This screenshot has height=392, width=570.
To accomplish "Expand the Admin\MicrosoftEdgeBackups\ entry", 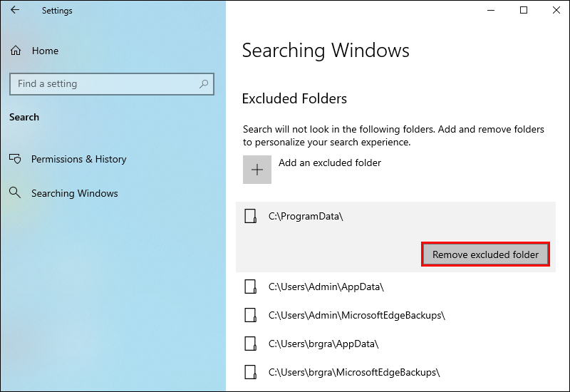I will 356,315.
